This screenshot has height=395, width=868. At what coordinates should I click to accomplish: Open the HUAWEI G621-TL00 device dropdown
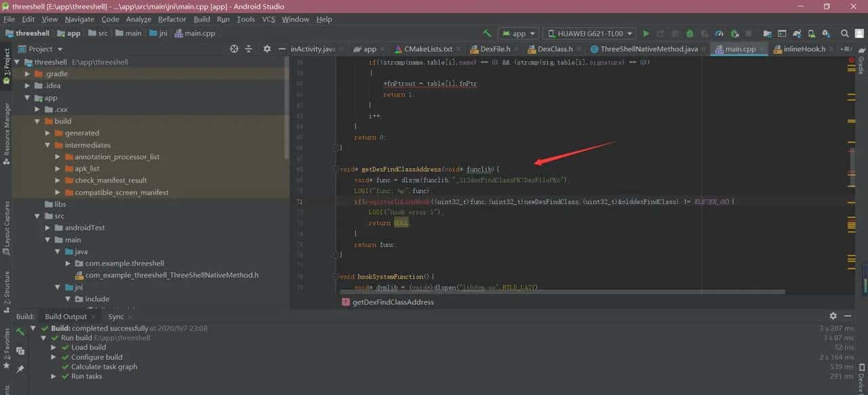(x=590, y=33)
